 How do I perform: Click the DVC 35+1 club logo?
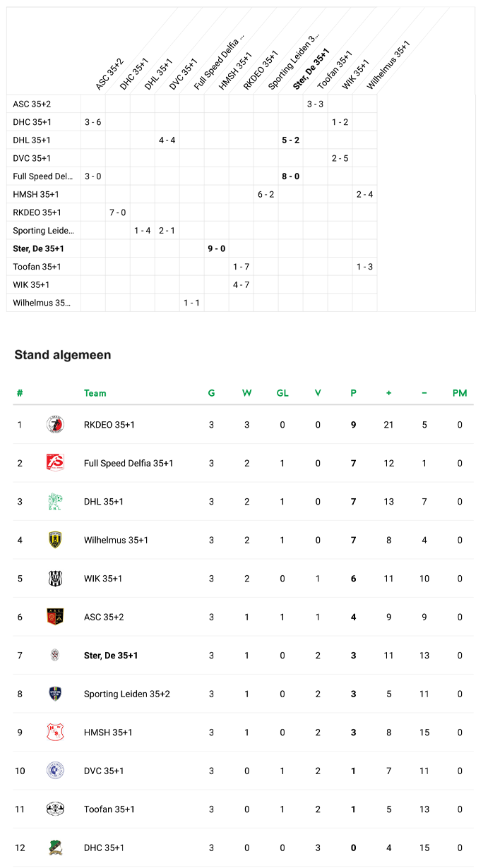[x=56, y=771]
